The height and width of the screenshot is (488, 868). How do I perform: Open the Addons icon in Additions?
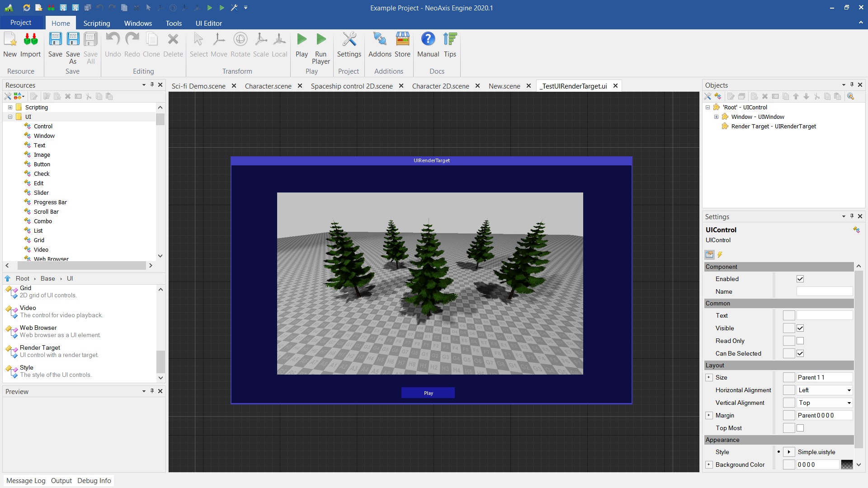coord(380,40)
